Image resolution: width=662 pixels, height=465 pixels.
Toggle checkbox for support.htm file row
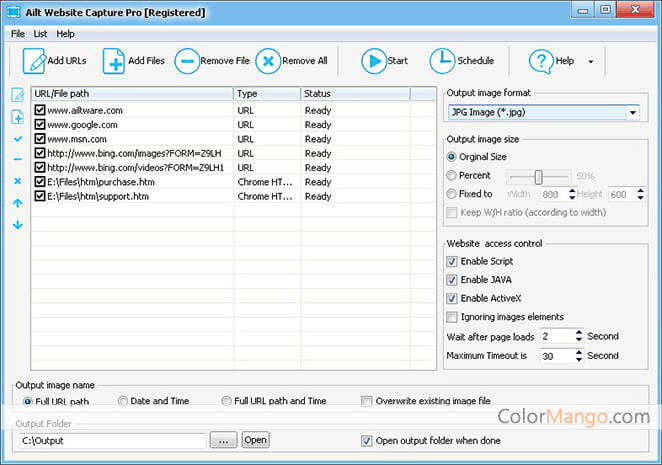tap(40, 196)
